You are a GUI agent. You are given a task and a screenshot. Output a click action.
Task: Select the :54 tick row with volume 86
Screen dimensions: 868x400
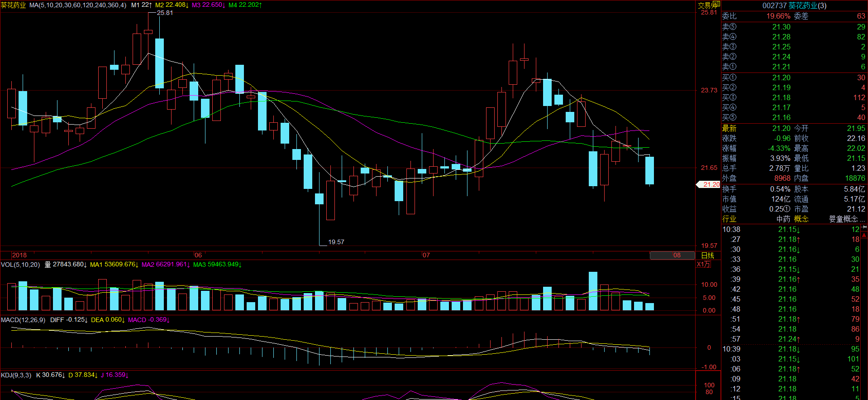point(791,329)
